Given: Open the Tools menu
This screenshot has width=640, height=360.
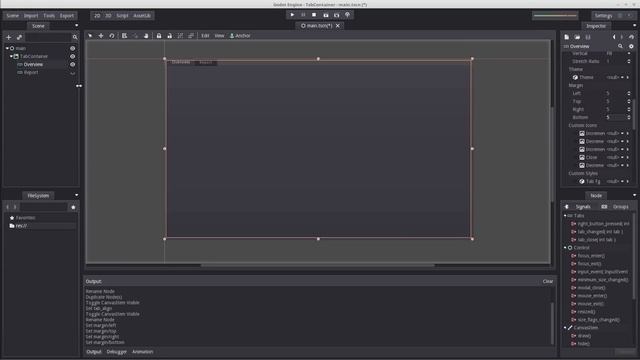Looking at the screenshot, I should [x=49, y=16].
